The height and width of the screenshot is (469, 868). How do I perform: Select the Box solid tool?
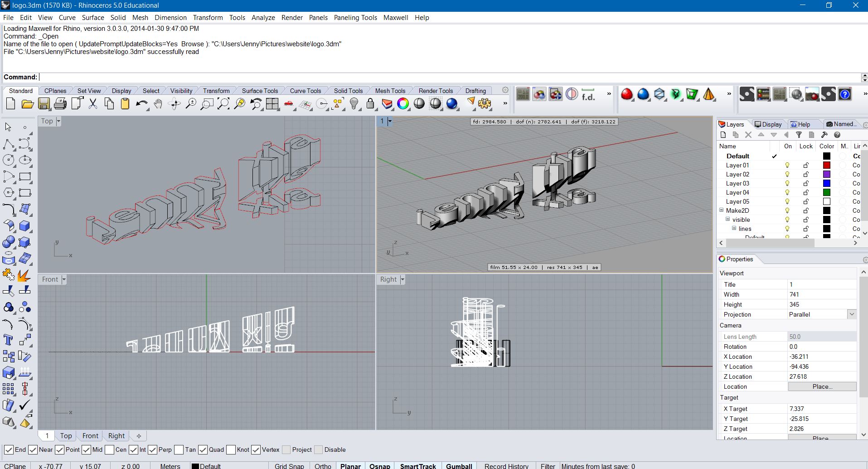pyautogui.click(x=25, y=225)
